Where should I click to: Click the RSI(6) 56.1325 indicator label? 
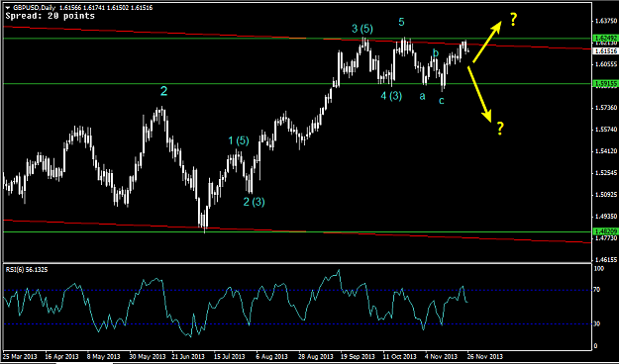(27, 270)
